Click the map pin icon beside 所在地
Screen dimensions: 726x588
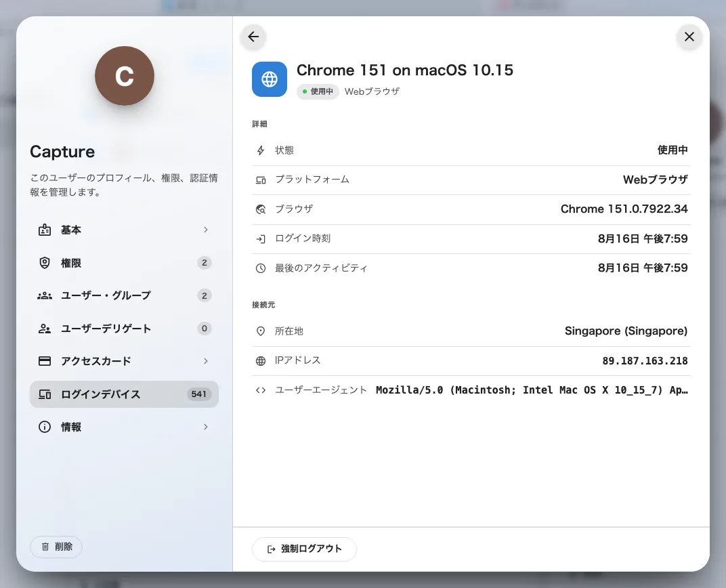(261, 331)
